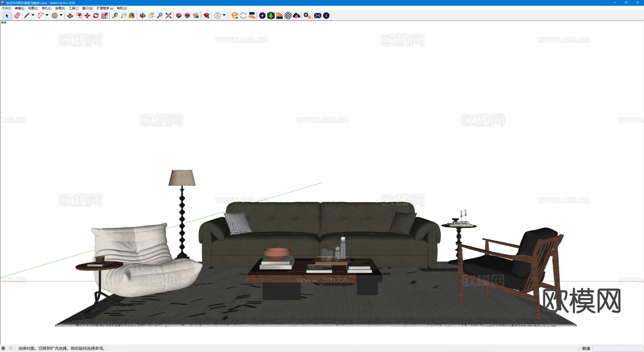Activate the Push/Pull tool
This screenshot has height=352, width=644.
(70, 15)
